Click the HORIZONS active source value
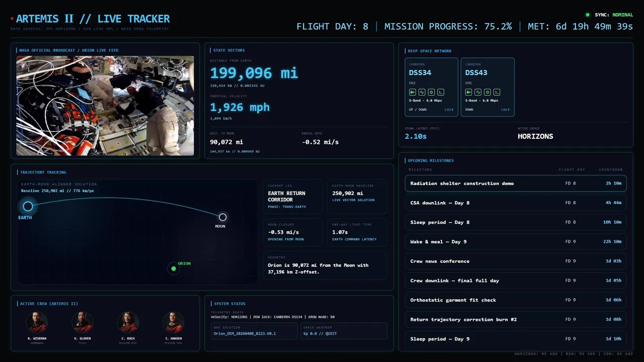The image size is (644, 362). 535,136
